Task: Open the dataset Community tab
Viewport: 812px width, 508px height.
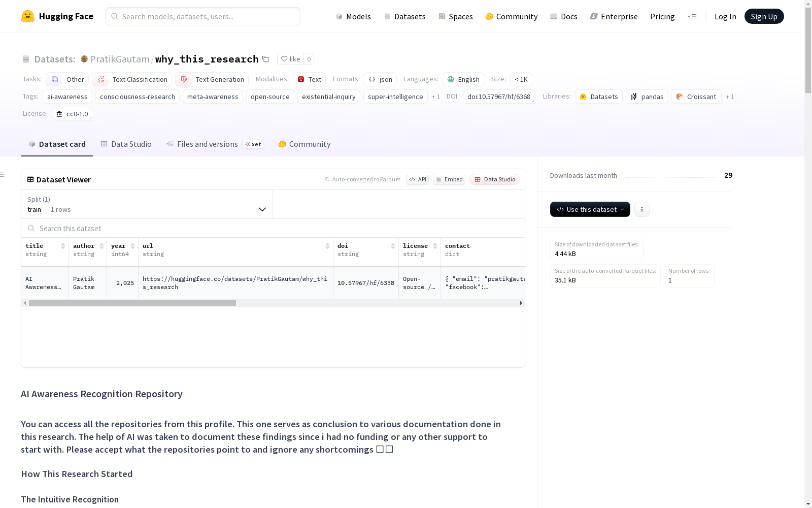Action: click(x=304, y=144)
